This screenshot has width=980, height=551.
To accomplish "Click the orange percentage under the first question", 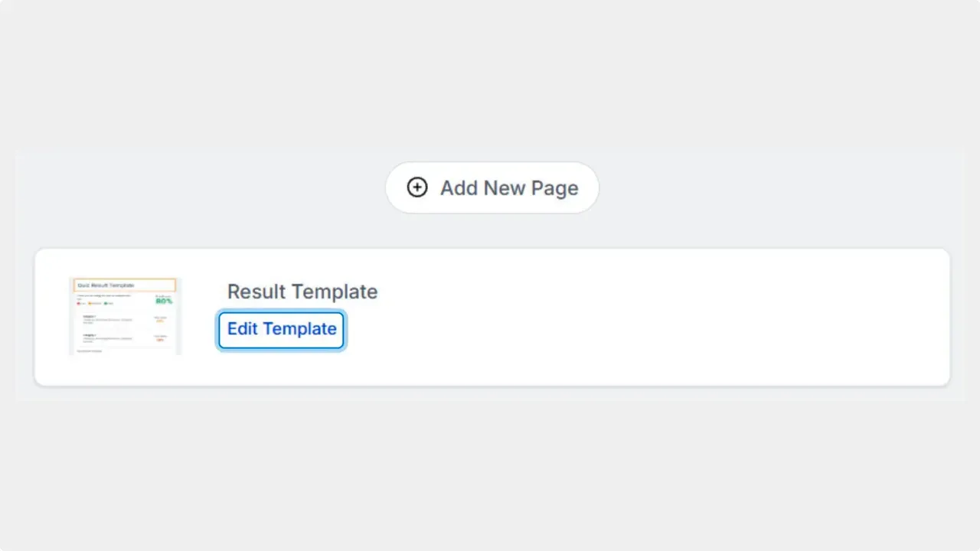I will click(159, 321).
